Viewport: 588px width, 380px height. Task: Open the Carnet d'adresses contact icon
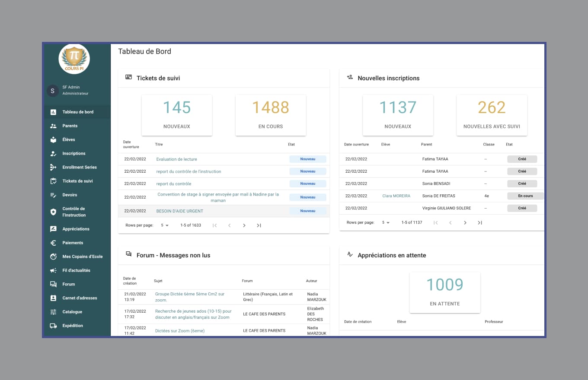pos(53,298)
